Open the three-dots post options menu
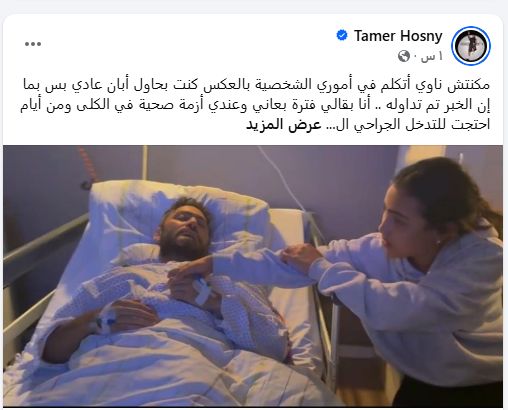Image resolution: width=508 pixels, height=410 pixels. pos(33,44)
